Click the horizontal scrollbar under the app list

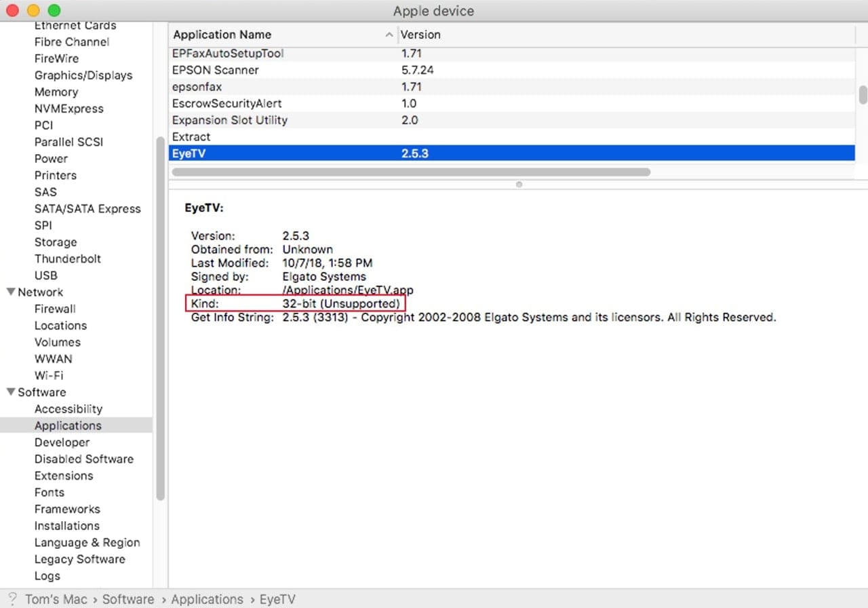[x=410, y=172]
